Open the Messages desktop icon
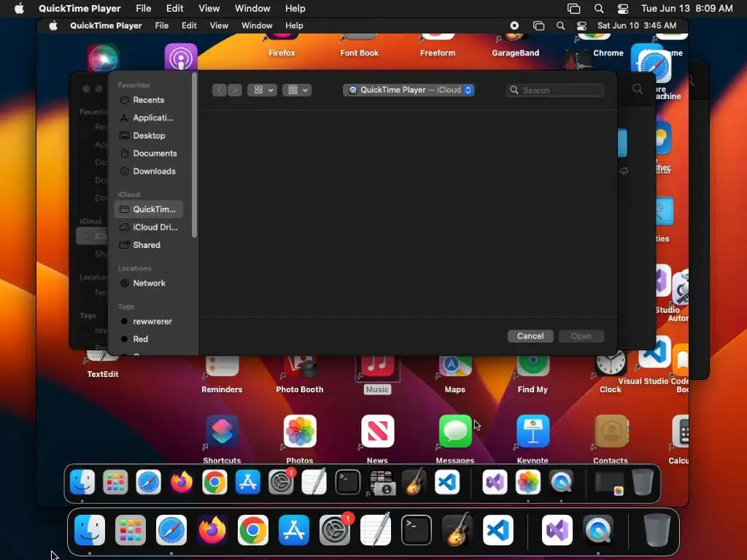747x560 pixels. (455, 432)
